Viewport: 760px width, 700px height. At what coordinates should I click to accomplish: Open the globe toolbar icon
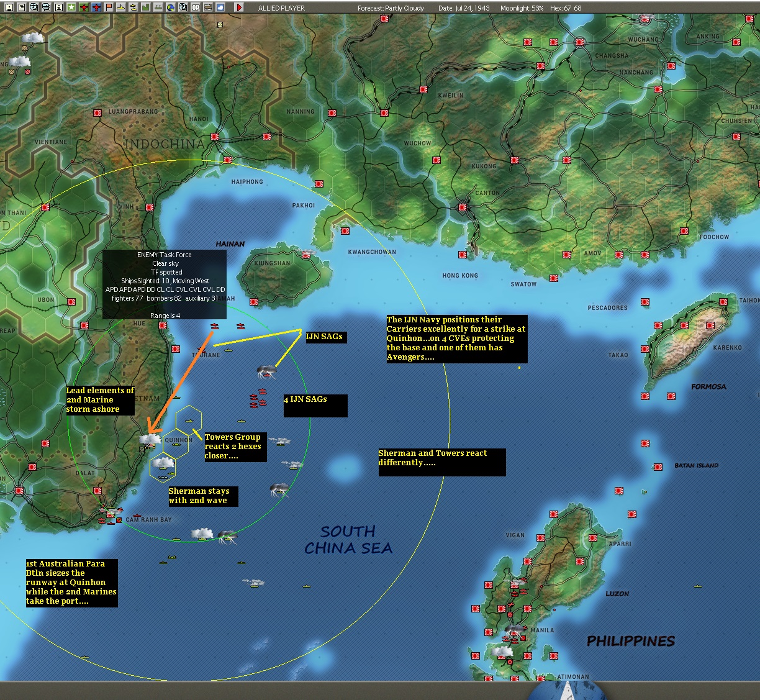(x=171, y=7)
